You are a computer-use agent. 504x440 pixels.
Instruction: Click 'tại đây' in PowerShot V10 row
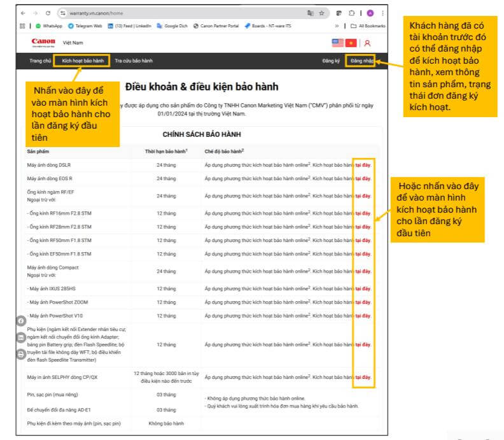click(x=363, y=316)
